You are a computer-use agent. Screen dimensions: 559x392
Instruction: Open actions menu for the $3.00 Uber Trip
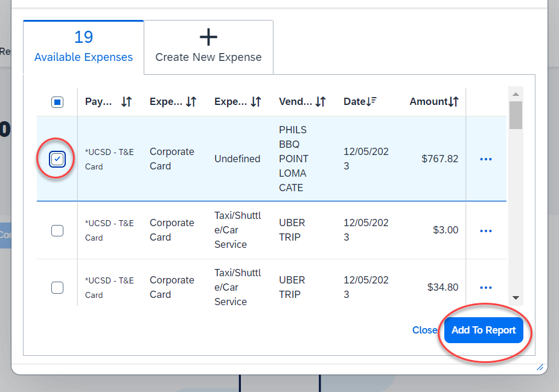(x=486, y=230)
